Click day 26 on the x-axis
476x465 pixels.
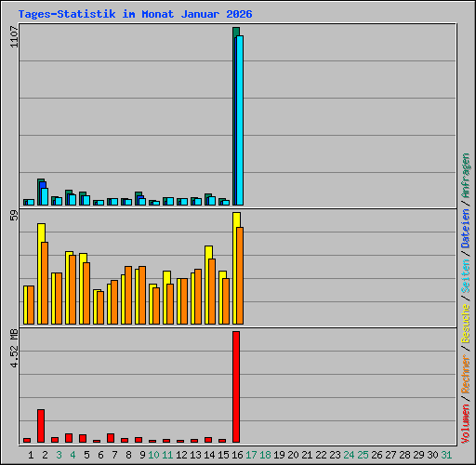[x=377, y=455]
